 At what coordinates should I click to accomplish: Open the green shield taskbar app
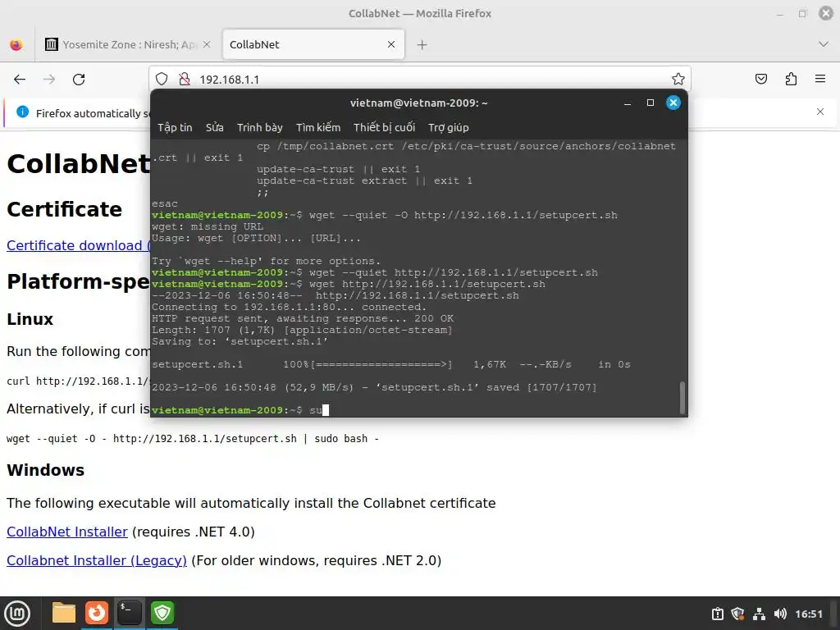pos(162,613)
